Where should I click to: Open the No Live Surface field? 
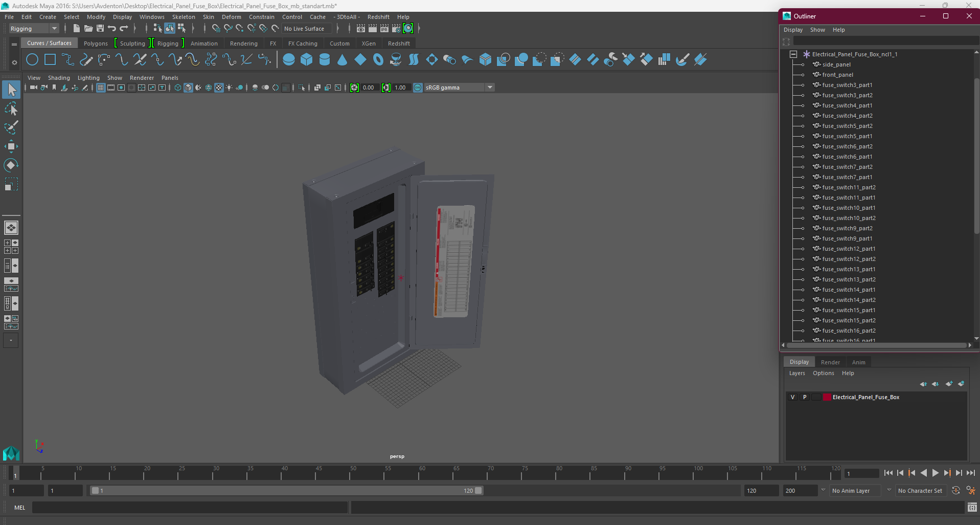[307, 29]
